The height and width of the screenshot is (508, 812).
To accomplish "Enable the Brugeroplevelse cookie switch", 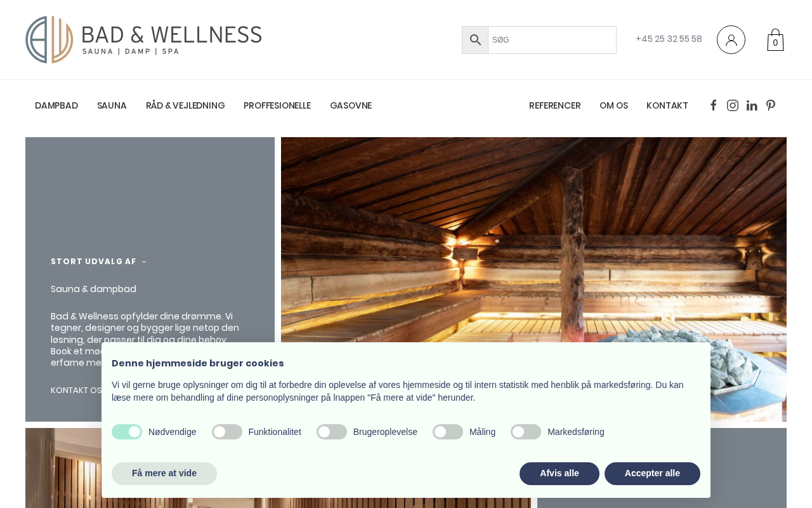I will coord(332,432).
